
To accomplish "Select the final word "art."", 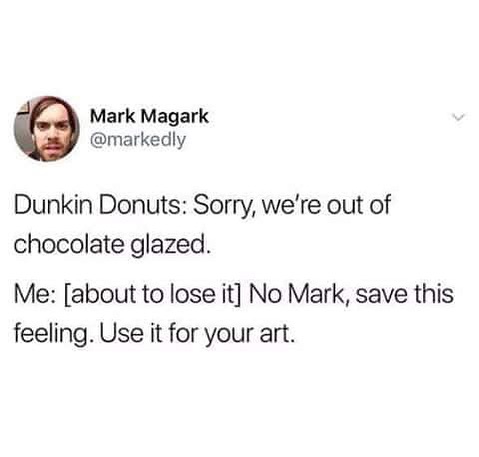I will coord(277,334).
